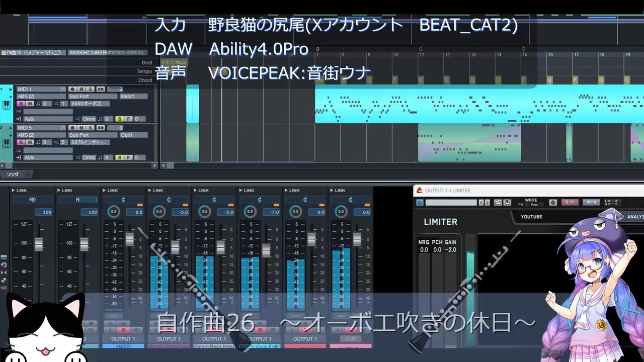Screen dimensions: 644x362
Task: Solo the MIDI 5 track
Action: (90, 128)
